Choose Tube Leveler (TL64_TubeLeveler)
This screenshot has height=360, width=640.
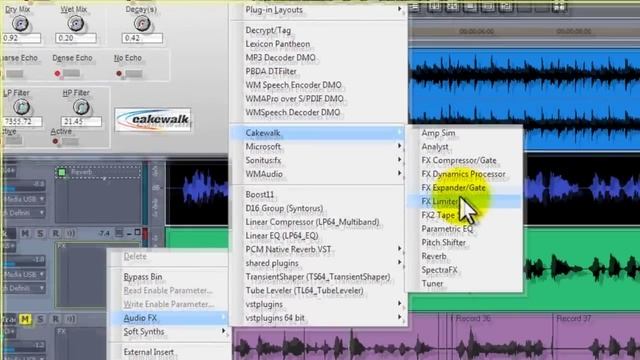(319, 290)
